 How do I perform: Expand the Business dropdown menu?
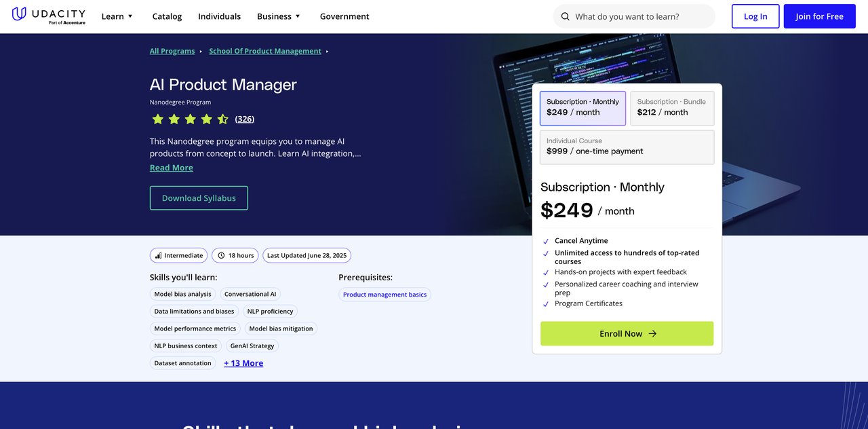(279, 16)
